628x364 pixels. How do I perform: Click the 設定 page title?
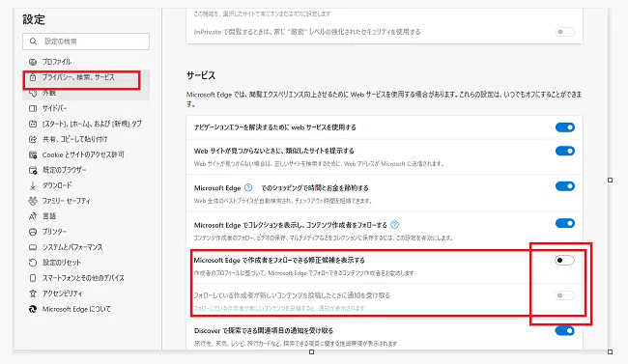click(x=34, y=19)
